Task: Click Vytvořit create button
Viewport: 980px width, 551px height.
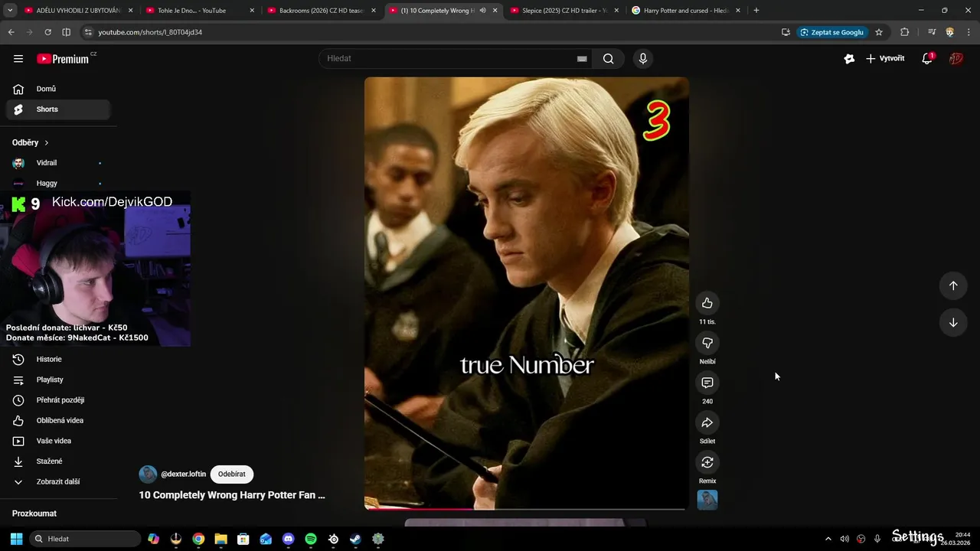Action: [885, 58]
